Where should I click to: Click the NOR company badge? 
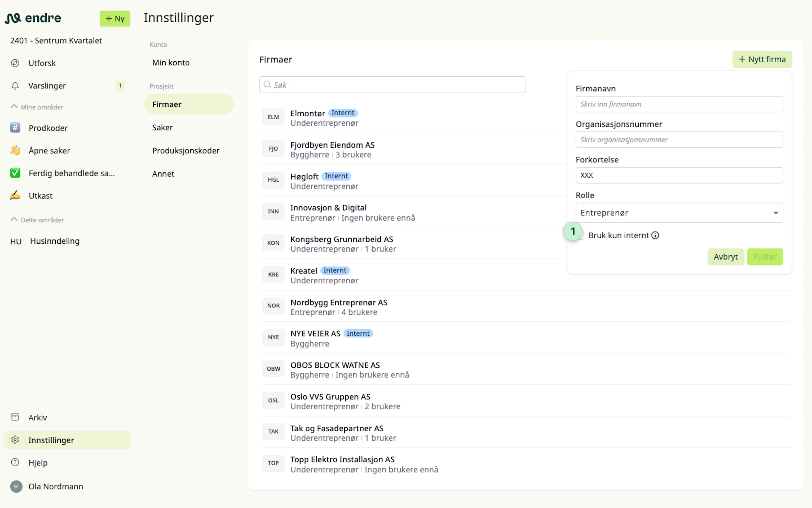[273, 306]
